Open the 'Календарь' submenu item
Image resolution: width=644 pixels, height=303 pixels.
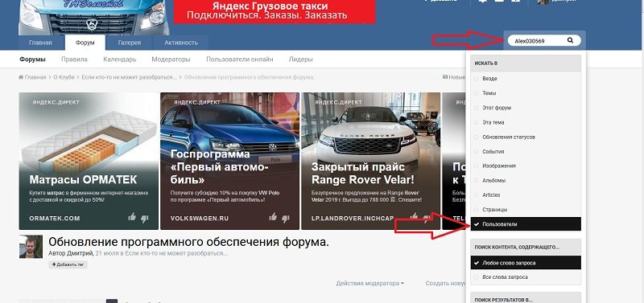(x=119, y=59)
